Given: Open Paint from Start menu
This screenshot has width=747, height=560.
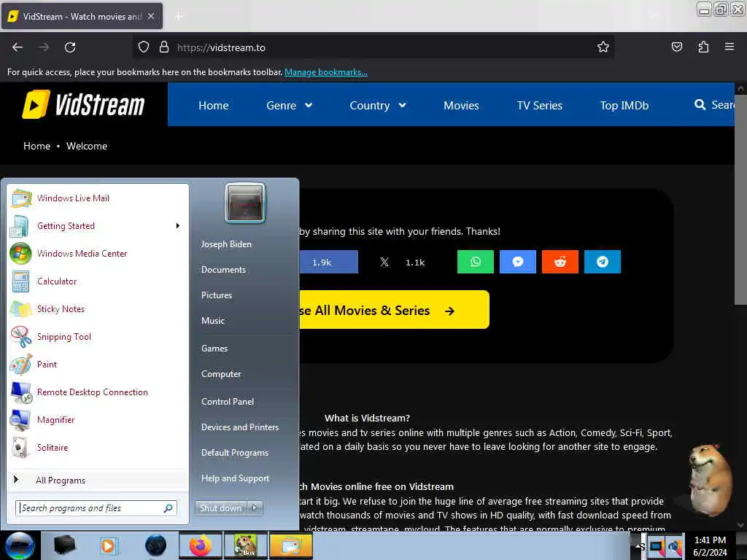Looking at the screenshot, I should tap(98, 364).
